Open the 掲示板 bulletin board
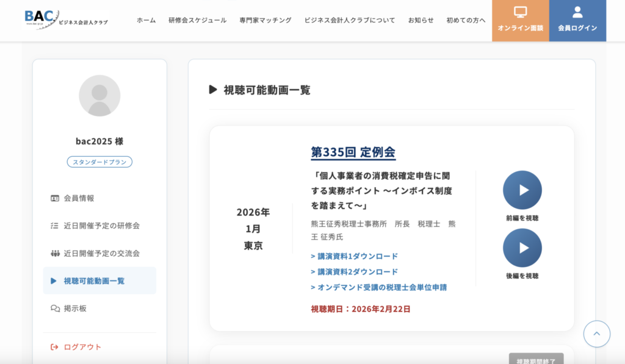625x364 pixels. point(75,309)
